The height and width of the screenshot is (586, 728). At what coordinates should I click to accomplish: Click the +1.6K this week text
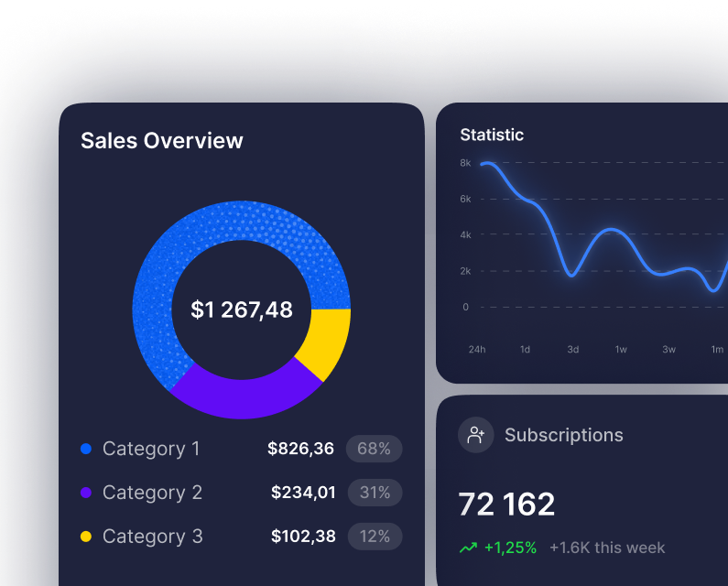[x=607, y=548]
